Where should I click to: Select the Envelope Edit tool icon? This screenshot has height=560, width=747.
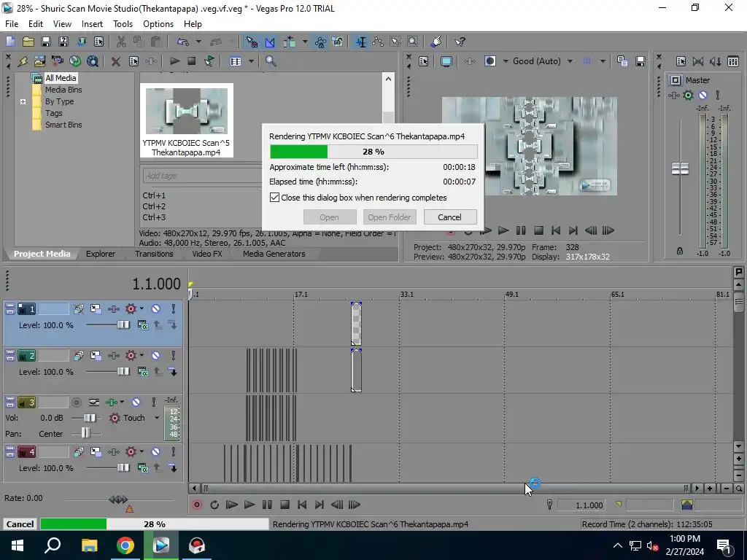click(x=379, y=42)
